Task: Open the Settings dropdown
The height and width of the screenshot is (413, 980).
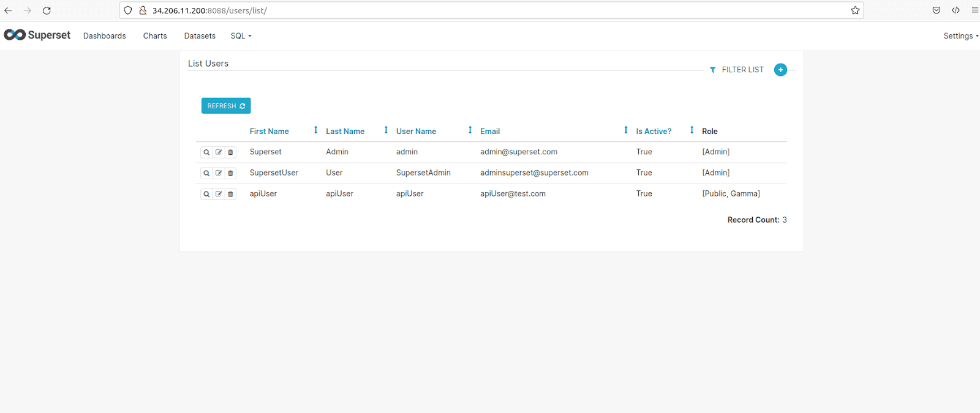Action: tap(960, 36)
